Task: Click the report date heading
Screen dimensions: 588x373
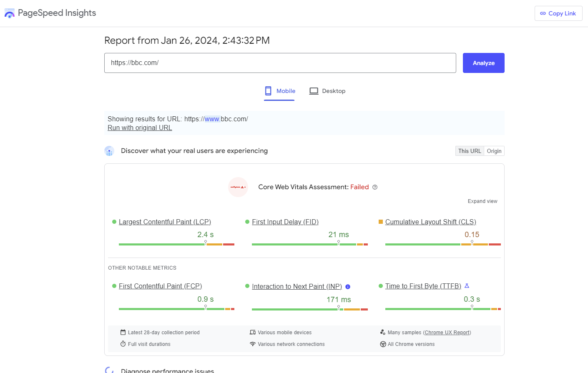Action: [x=187, y=40]
